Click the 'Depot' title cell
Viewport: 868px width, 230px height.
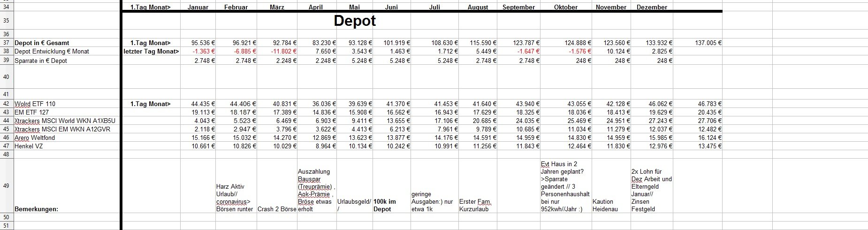(x=355, y=21)
